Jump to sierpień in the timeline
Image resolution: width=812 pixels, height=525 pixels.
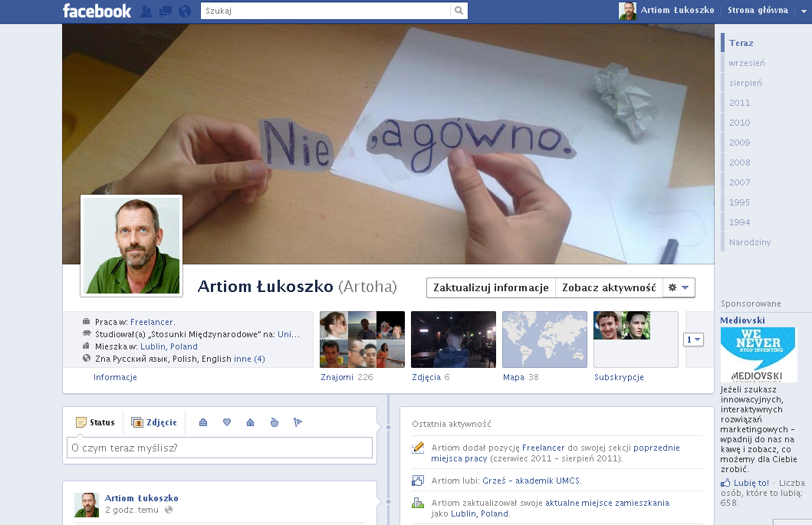tap(745, 83)
